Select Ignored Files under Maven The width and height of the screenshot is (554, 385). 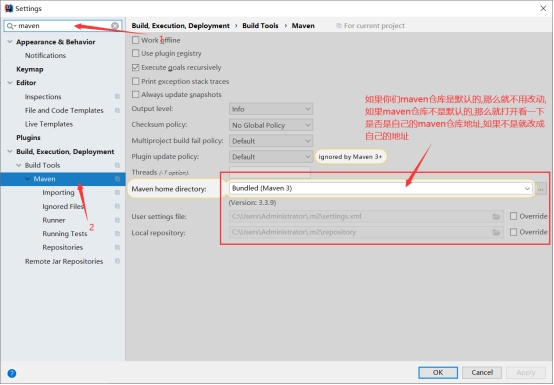coord(63,206)
